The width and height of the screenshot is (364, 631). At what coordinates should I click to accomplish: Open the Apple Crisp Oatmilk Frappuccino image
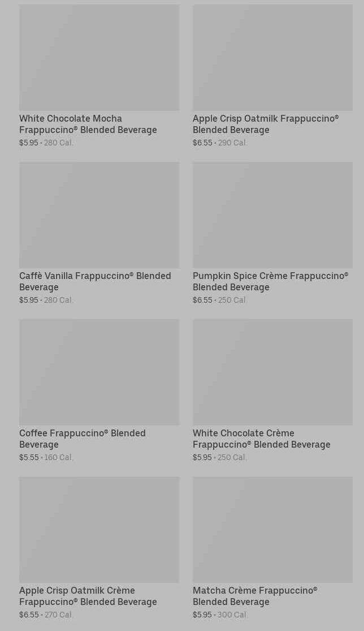[x=272, y=58]
